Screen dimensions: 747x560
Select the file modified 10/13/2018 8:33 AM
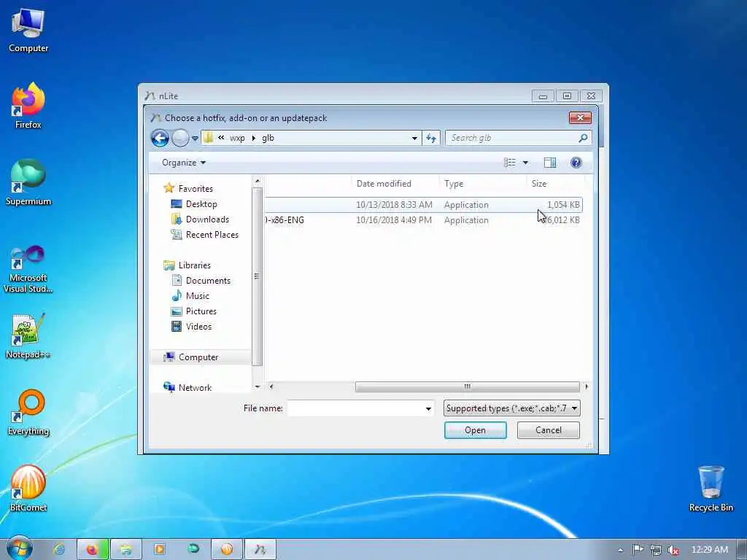coord(423,205)
